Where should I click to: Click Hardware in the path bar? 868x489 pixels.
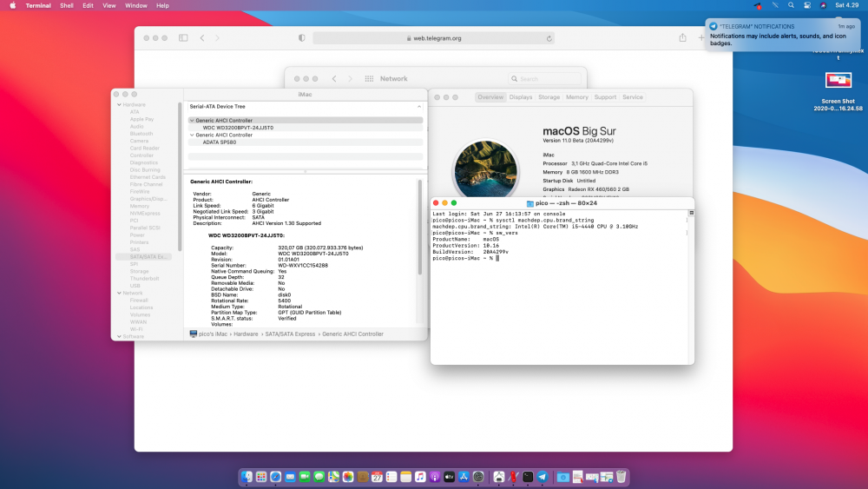click(246, 334)
